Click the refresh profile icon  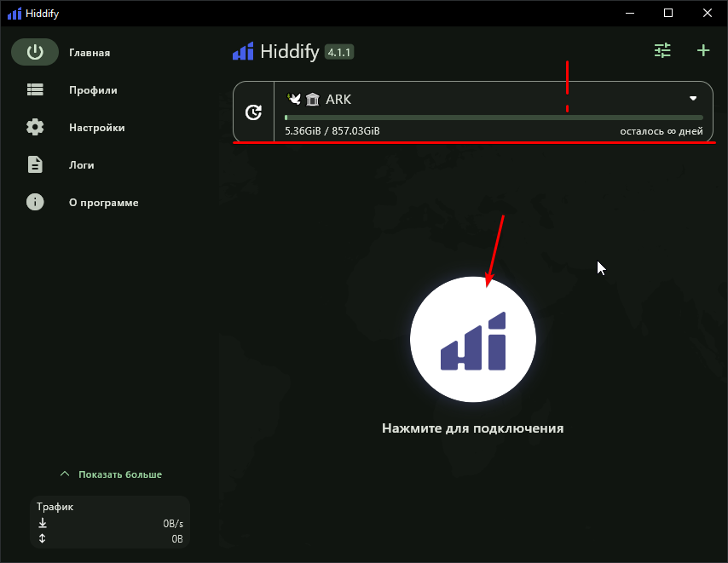[x=253, y=112]
